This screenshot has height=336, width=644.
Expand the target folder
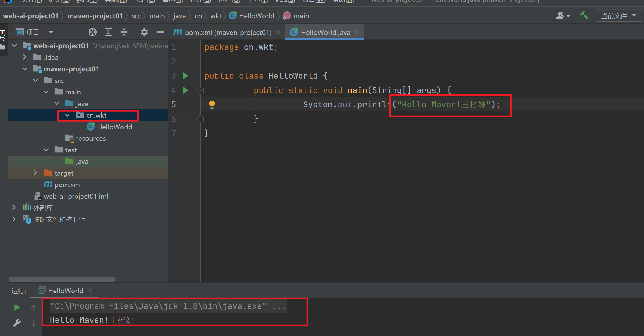pos(35,173)
